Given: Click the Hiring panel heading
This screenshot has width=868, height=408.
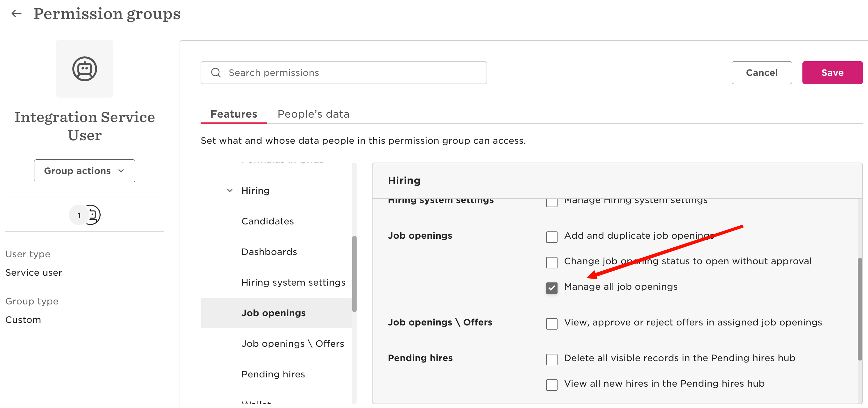Looking at the screenshot, I should pyautogui.click(x=404, y=181).
